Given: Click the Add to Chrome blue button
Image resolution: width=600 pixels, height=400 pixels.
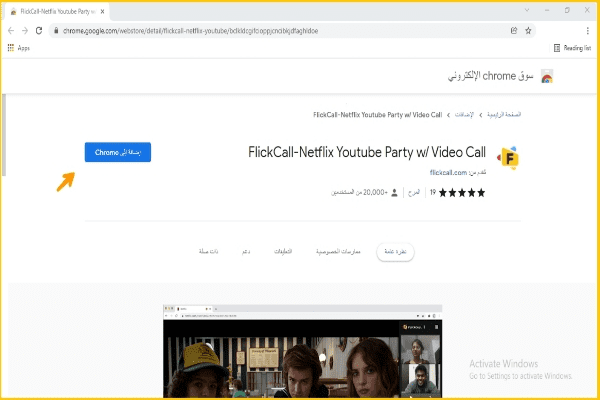Looking at the screenshot, I should point(118,152).
